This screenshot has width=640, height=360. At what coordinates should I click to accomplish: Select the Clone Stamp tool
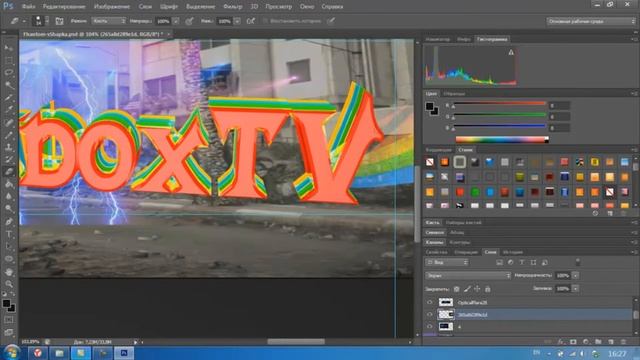(x=9, y=147)
